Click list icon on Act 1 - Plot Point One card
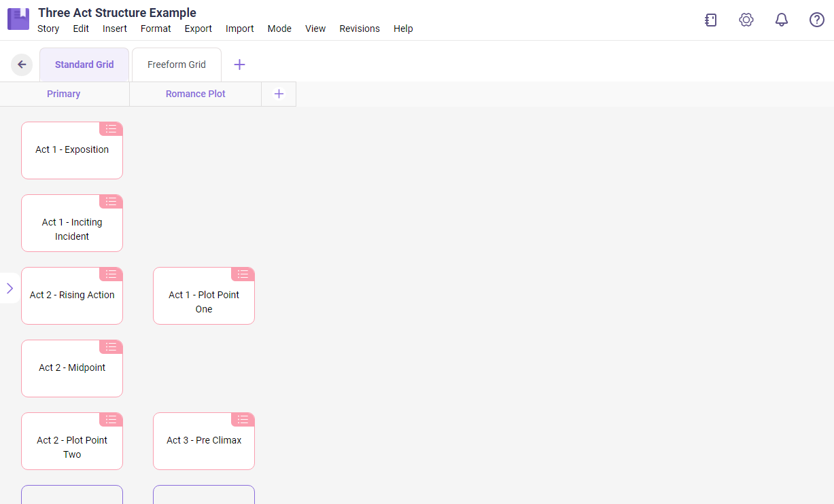The image size is (834, 504). (x=243, y=274)
